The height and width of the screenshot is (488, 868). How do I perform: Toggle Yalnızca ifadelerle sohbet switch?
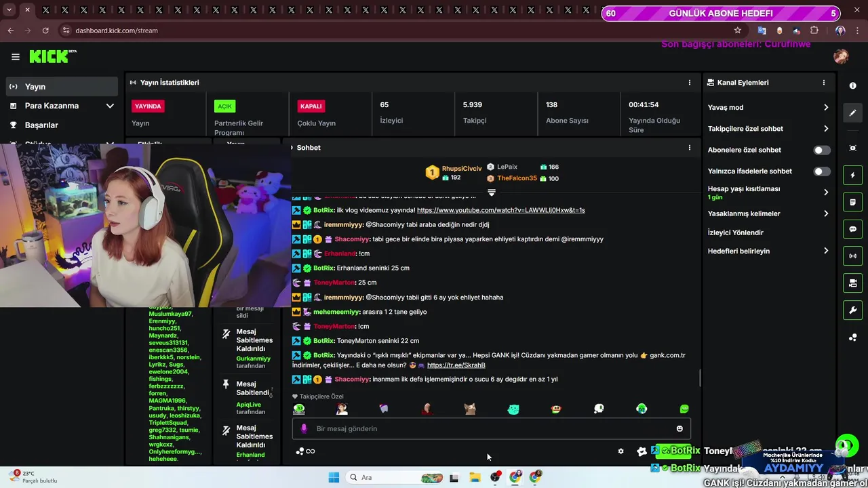(822, 171)
